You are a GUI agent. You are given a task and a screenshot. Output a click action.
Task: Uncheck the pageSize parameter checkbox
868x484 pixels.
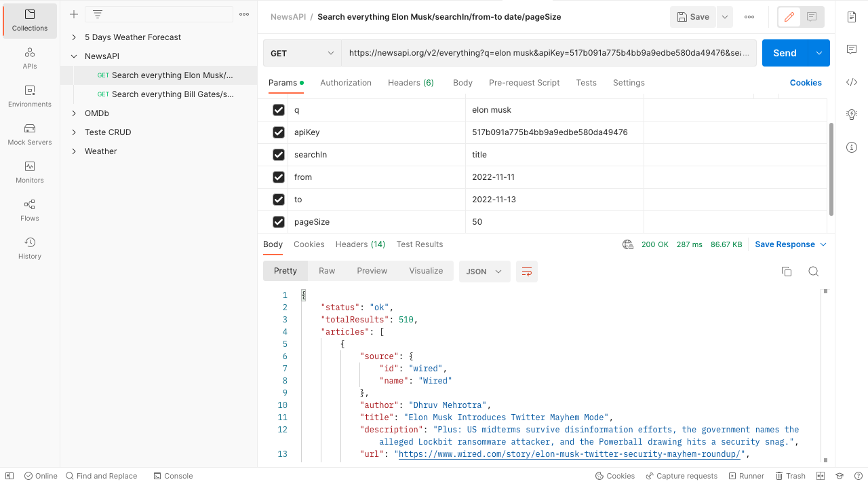(279, 222)
